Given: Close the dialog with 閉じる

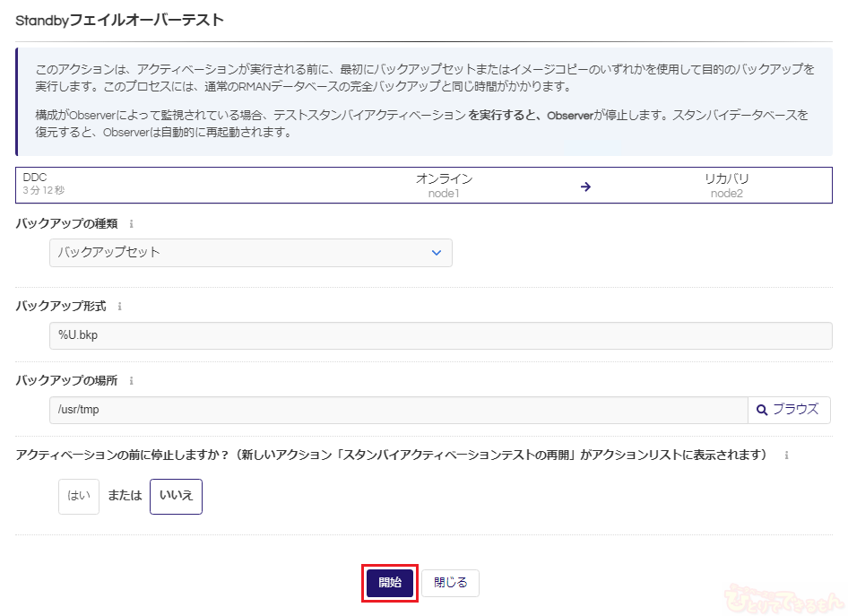Looking at the screenshot, I should pyautogui.click(x=450, y=583).
